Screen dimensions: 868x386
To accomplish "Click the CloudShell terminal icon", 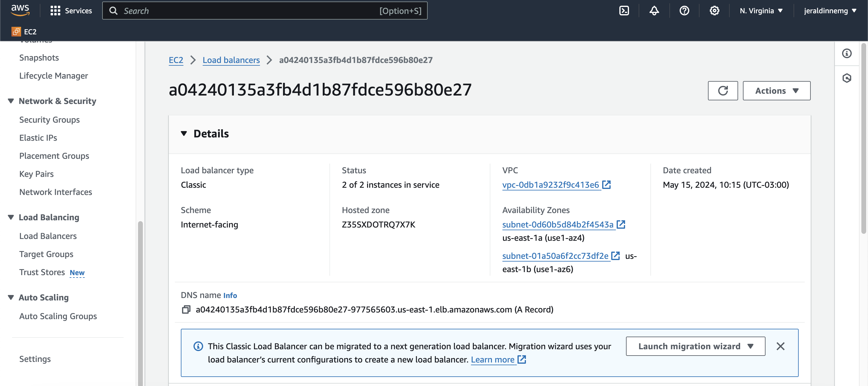I will (x=624, y=10).
